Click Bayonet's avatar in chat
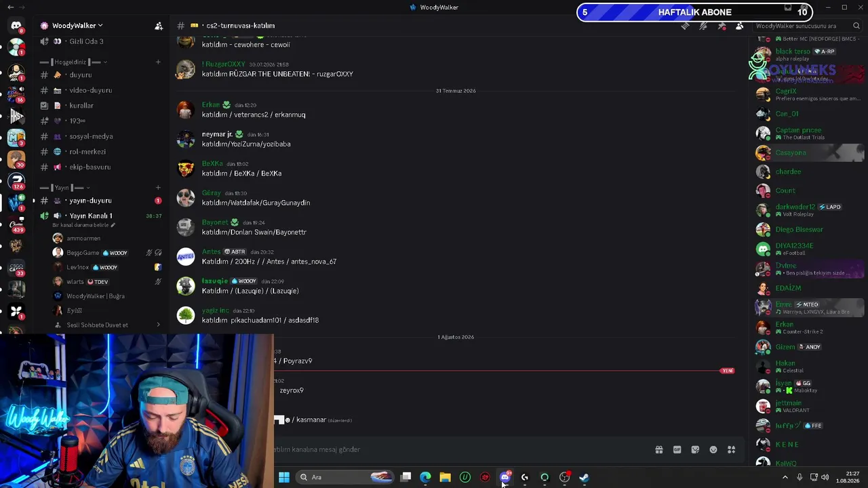 coord(185,227)
